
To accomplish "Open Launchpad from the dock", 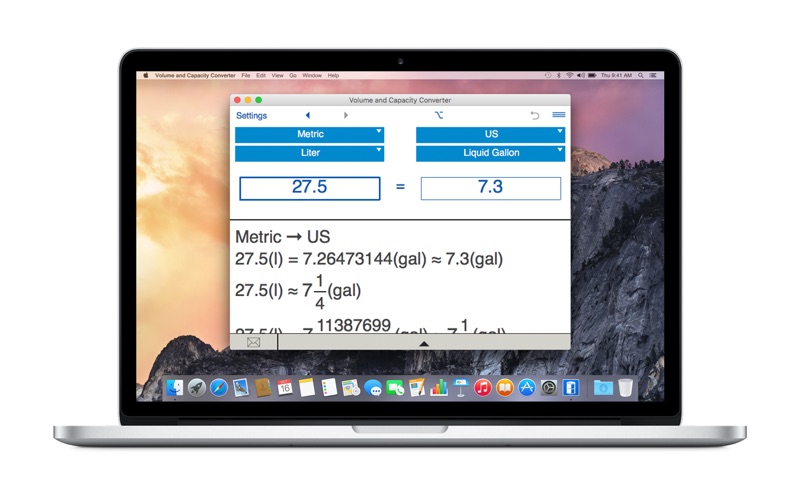I will pos(196,388).
